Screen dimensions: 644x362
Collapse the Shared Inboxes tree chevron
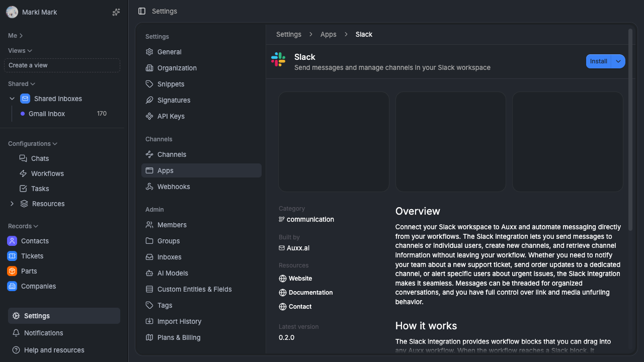12,99
